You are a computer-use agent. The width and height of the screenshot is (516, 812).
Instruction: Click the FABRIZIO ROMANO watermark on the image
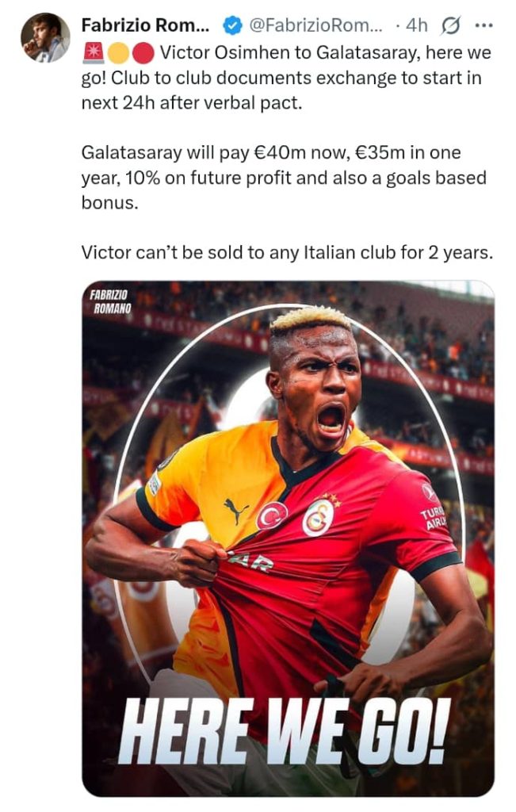pos(110,302)
